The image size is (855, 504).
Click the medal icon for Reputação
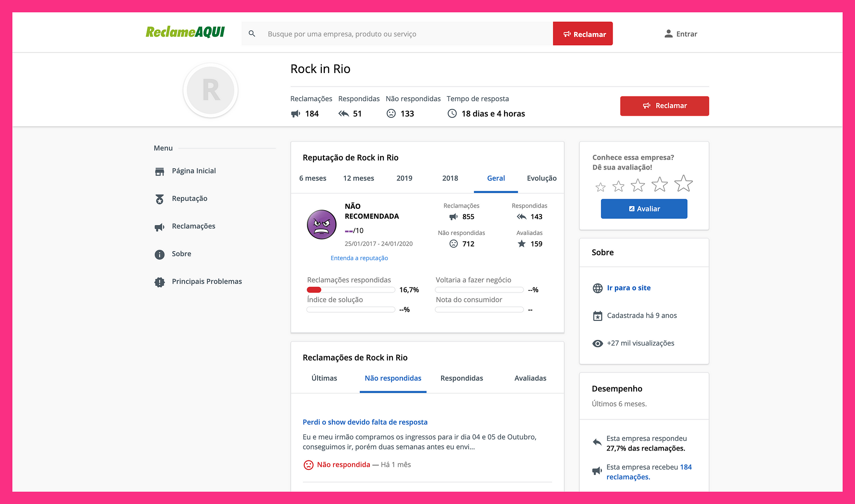159,199
